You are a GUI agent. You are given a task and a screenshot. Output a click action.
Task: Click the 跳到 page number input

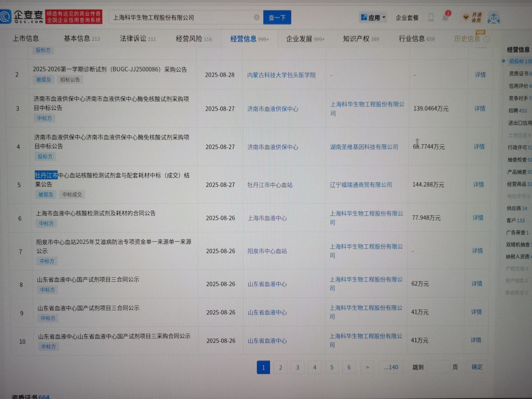(438, 367)
